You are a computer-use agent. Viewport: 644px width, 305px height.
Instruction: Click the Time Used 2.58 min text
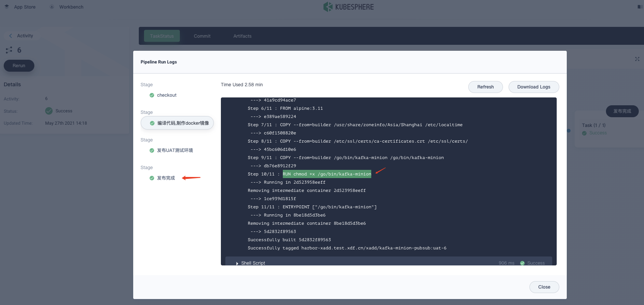242,85
